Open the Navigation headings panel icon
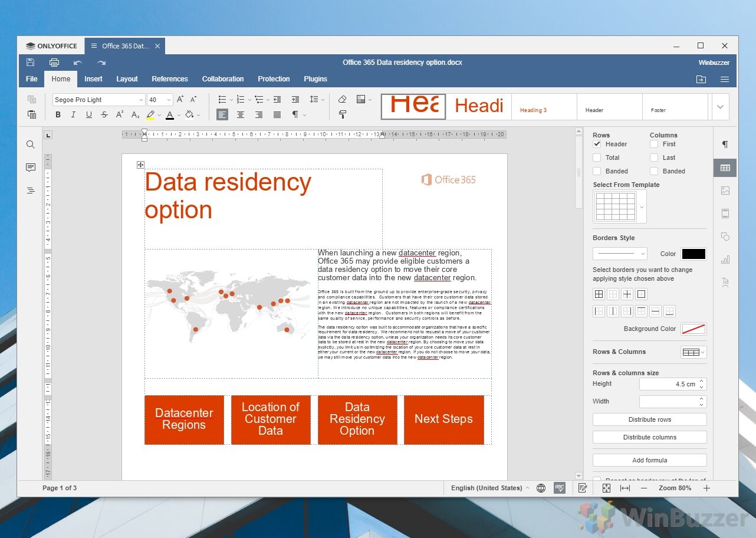756x538 pixels. pyautogui.click(x=30, y=190)
